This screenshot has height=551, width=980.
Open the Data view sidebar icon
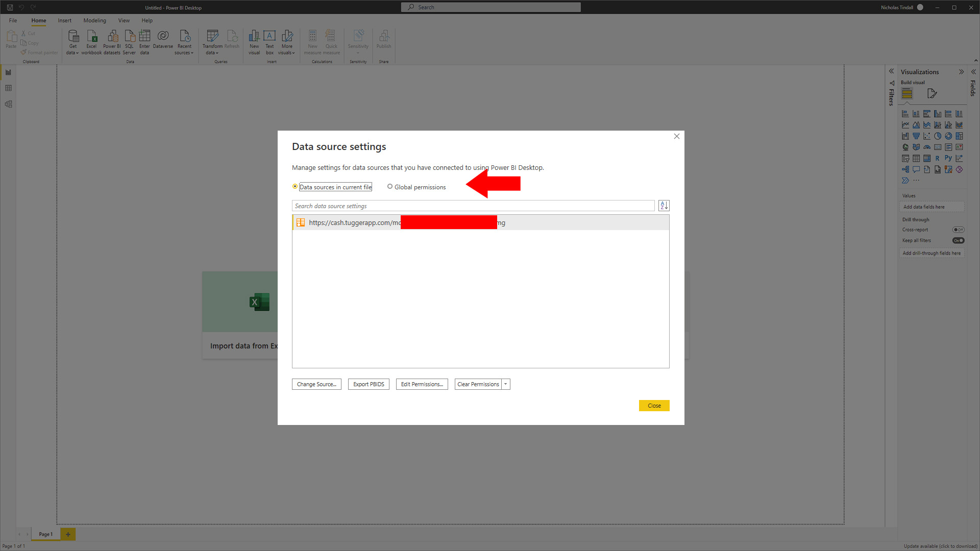coord(8,88)
